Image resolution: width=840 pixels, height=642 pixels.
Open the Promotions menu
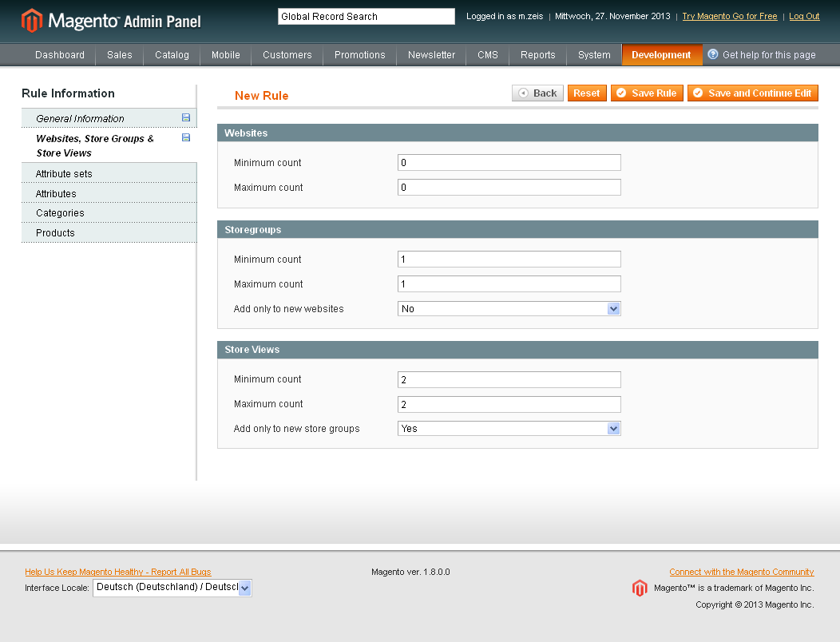(x=360, y=54)
